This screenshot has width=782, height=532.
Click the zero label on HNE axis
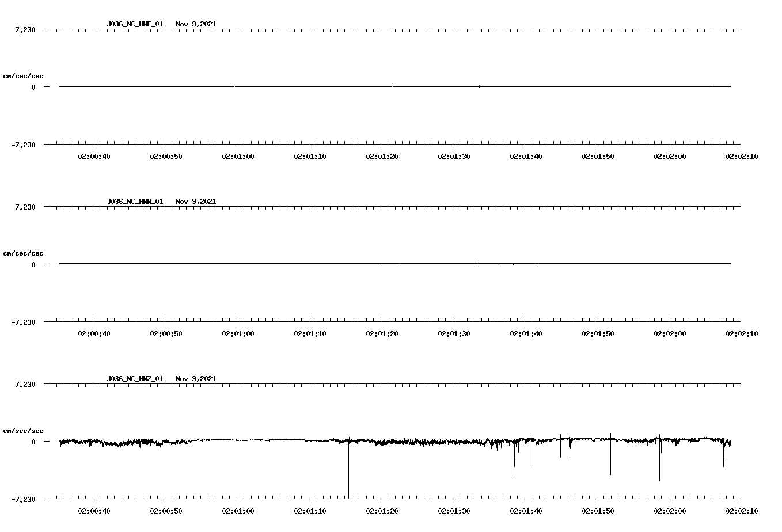tap(33, 87)
